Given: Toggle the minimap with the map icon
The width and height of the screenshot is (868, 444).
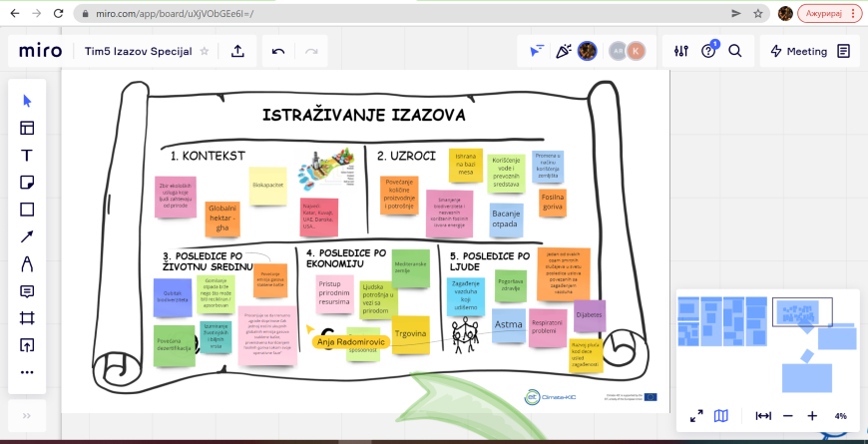Looking at the screenshot, I should click(720, 416).
